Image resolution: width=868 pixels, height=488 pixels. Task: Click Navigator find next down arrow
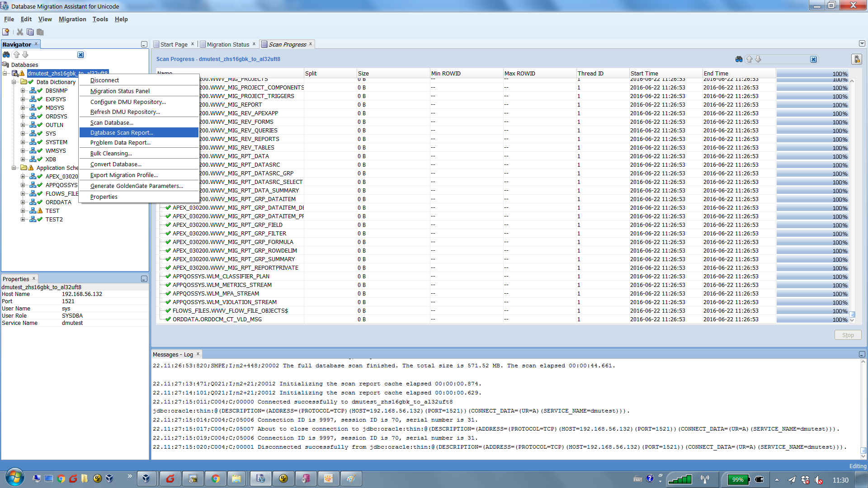[x=25, y=55]
